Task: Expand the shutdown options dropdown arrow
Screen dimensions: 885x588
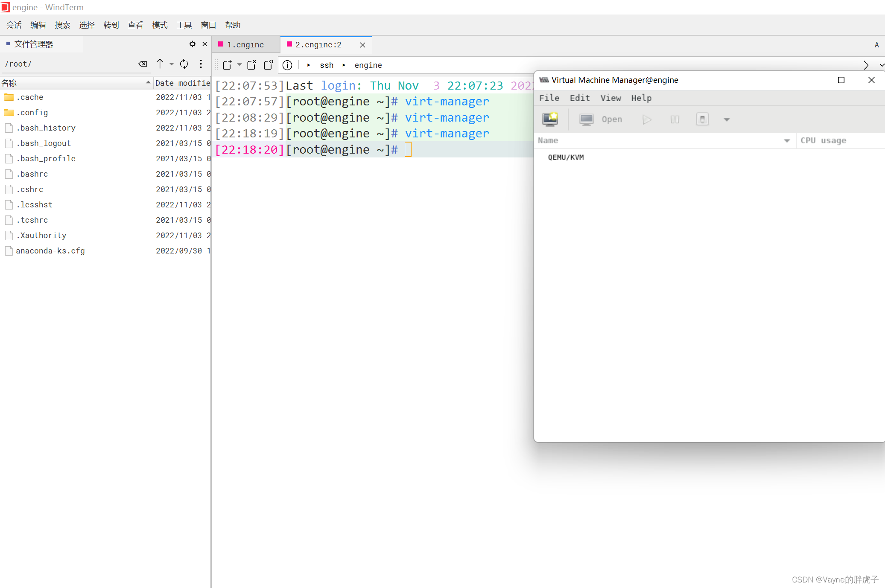Action: click(727, 119)
